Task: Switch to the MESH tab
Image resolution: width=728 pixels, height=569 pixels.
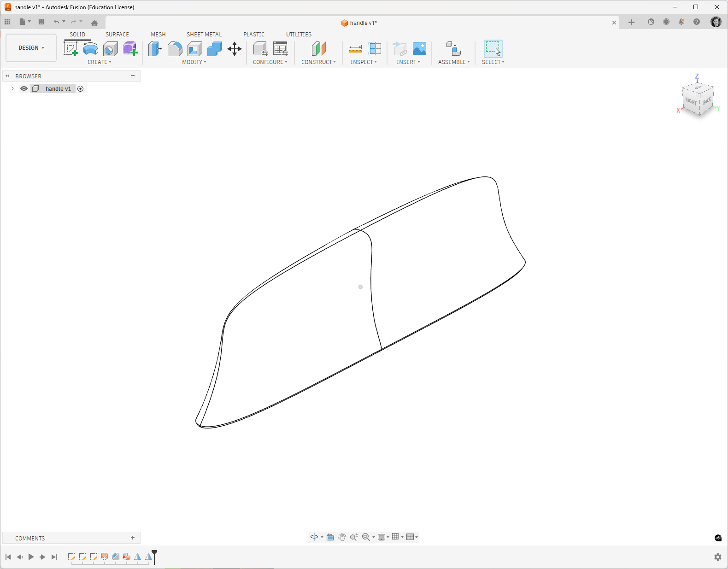Action: coord(158,35)
